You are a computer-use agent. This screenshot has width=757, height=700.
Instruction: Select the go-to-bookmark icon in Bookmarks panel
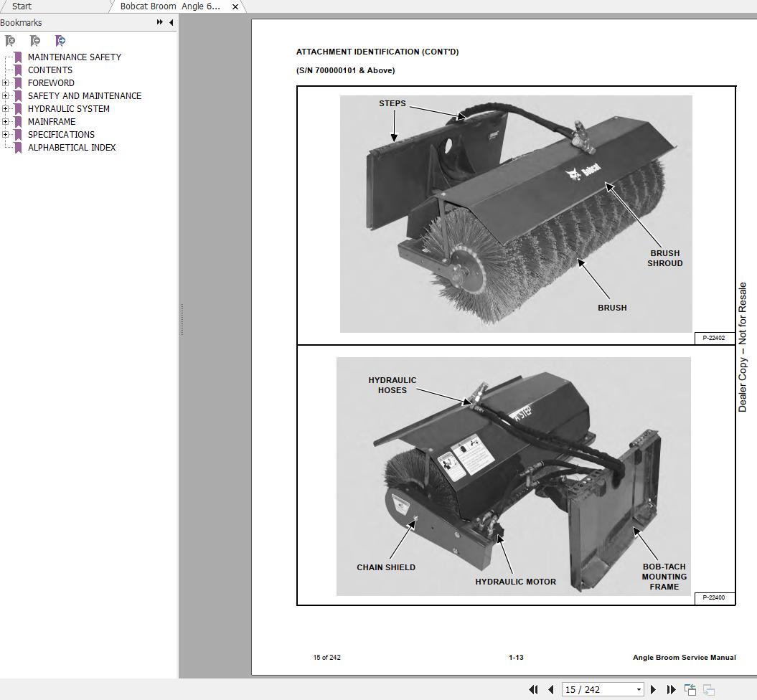click(x=60, y=41)
